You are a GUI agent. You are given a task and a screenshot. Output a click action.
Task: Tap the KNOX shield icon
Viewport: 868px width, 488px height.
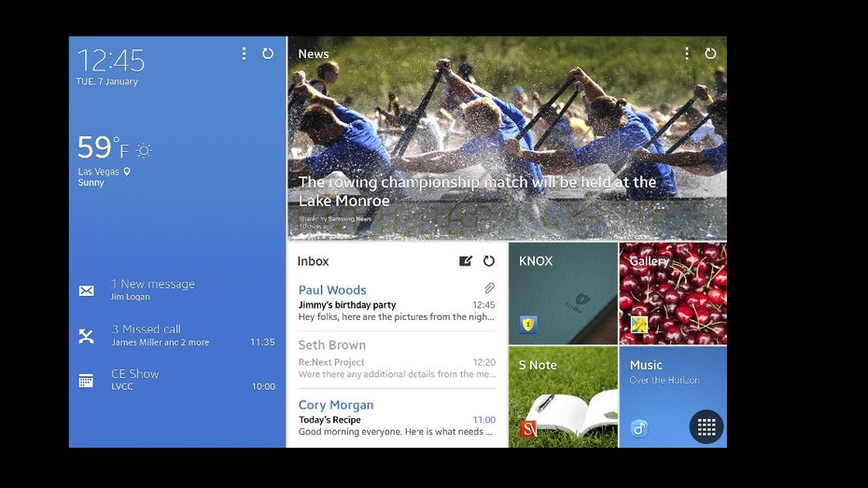(x=528, y=325)
